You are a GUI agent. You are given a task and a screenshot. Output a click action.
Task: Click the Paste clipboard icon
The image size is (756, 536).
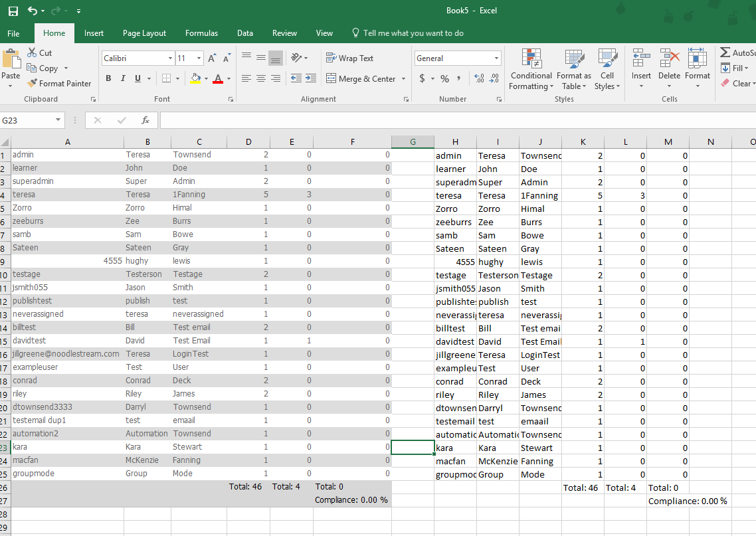11,59
